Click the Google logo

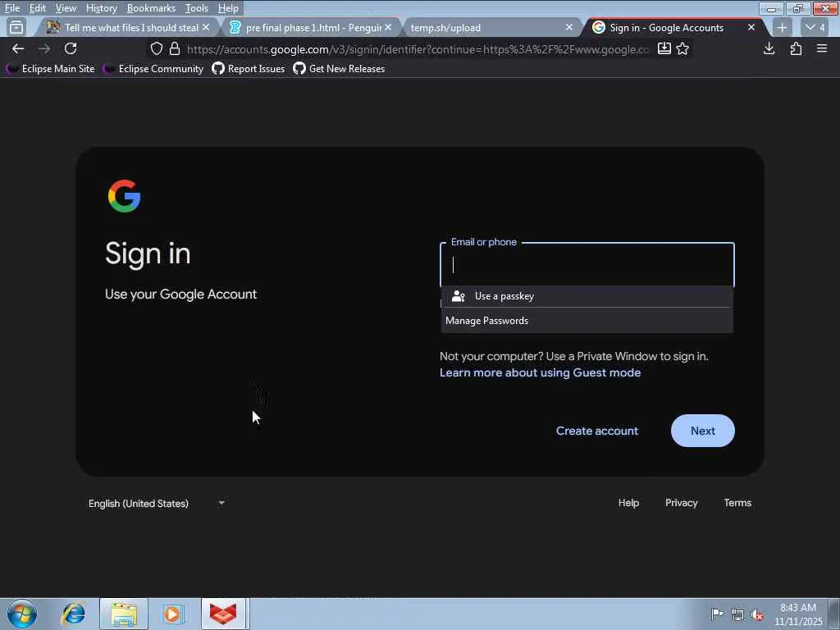click(125, 196)
